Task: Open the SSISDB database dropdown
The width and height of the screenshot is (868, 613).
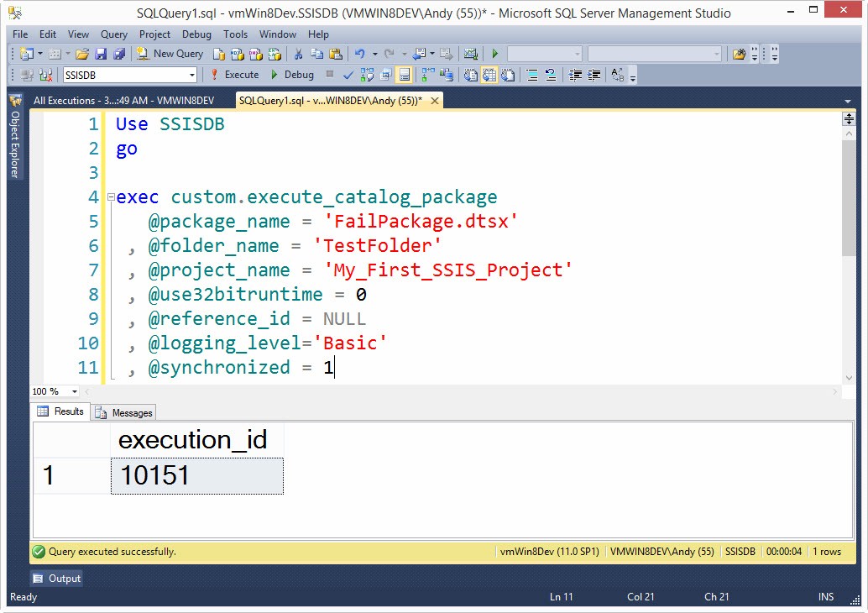Action: tap(192, 75)
